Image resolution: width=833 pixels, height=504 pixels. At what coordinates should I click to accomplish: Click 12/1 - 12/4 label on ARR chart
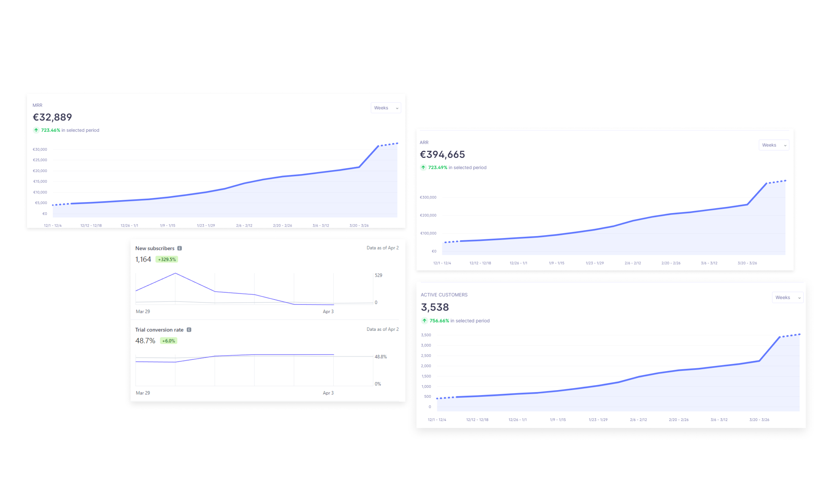pyautogui.click(x=442, y=263)
